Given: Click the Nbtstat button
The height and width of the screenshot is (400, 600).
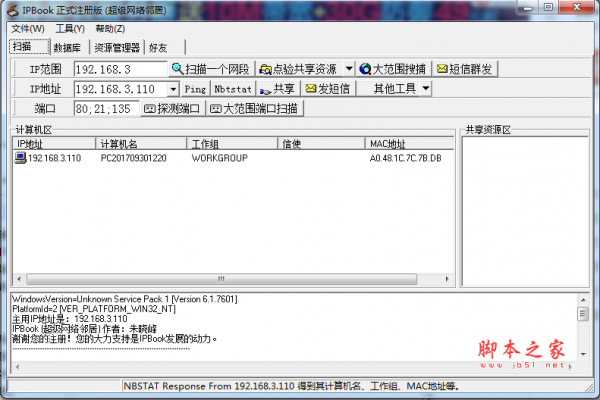Looking at the screenshot, I should pyautogui.click(x=233, y=89).
